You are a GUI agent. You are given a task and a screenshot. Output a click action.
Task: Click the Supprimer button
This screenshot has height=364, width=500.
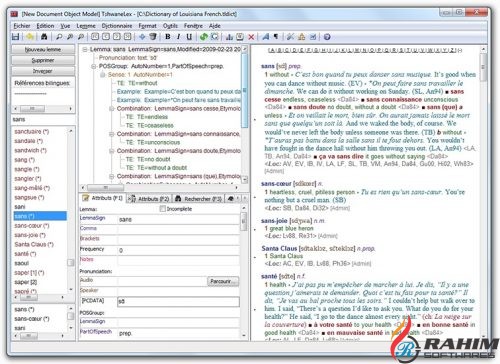click(x=43, y=60)
